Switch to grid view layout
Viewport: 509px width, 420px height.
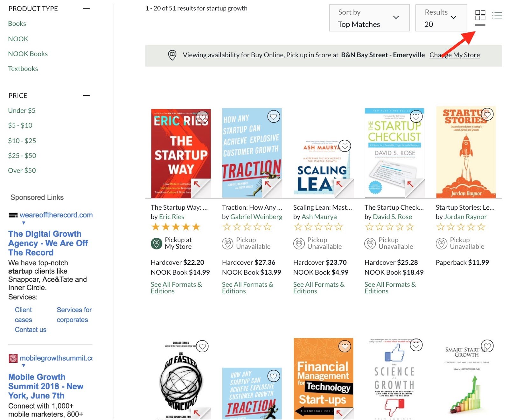click(480, 15)
